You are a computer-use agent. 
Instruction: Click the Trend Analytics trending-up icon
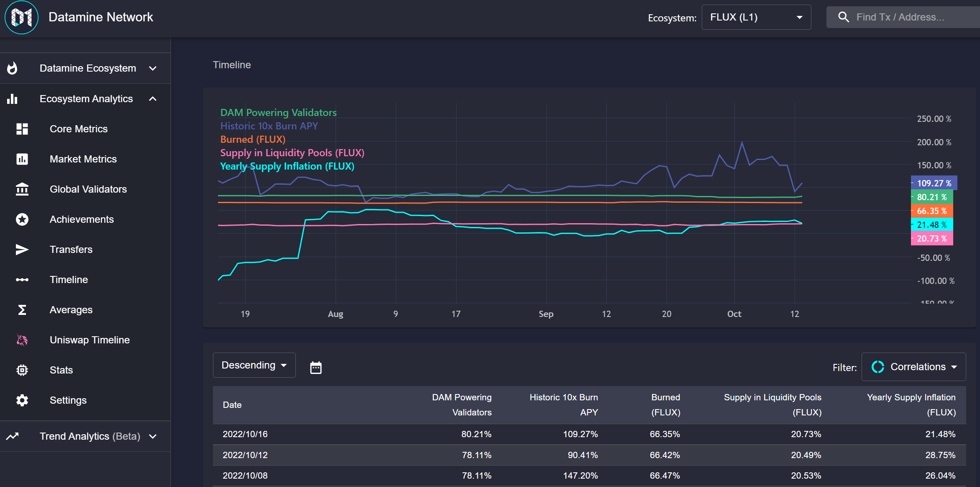13,436
